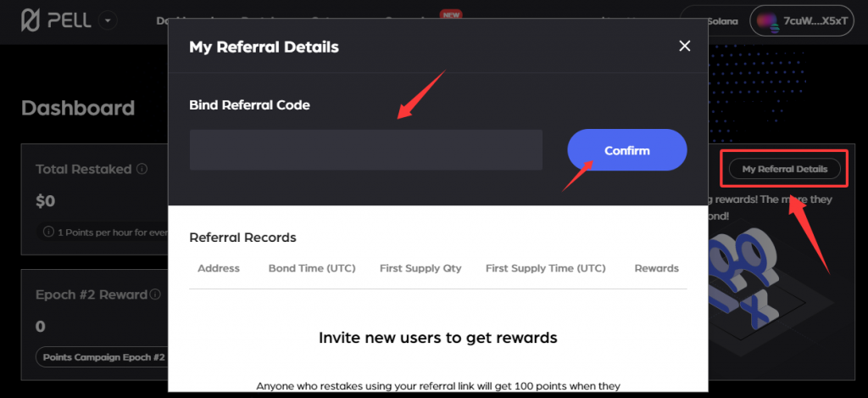This screenshot has width=868, height=398.
Task: Close the My Referral Details dialog
Action: click(685, 46)
